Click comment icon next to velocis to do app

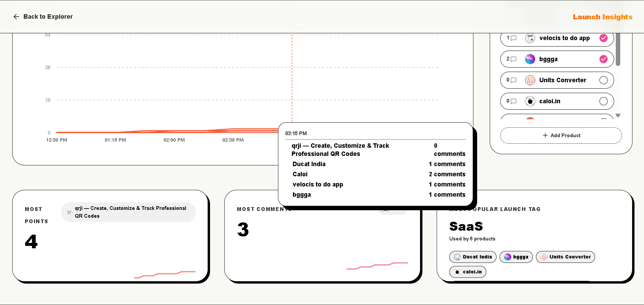pyautogui.click(x=514, y=38)
